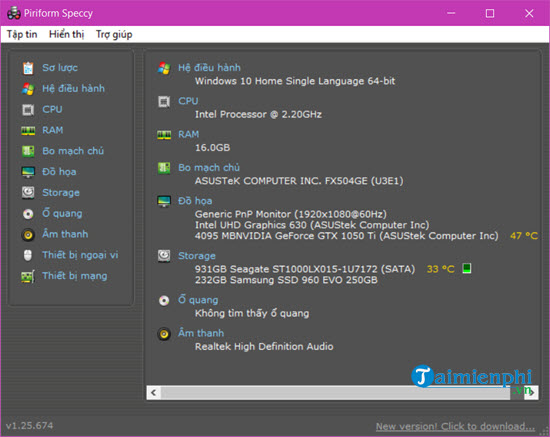Screen dimensions: 550x437
Task: Click the Đồ họa monitor icon in summary panel
Action: 164,201
